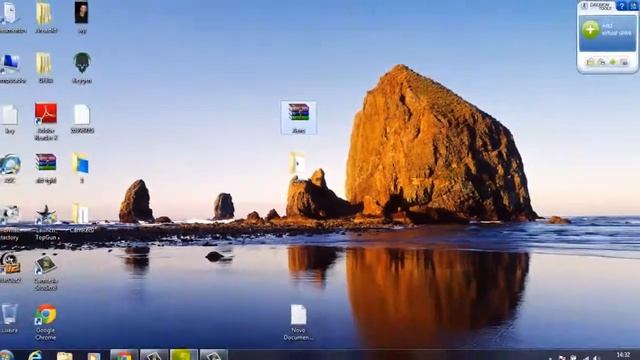
Task: Click the folder icon in Daemon Tools gadget bottom row
Action: (x=590, y=62)
